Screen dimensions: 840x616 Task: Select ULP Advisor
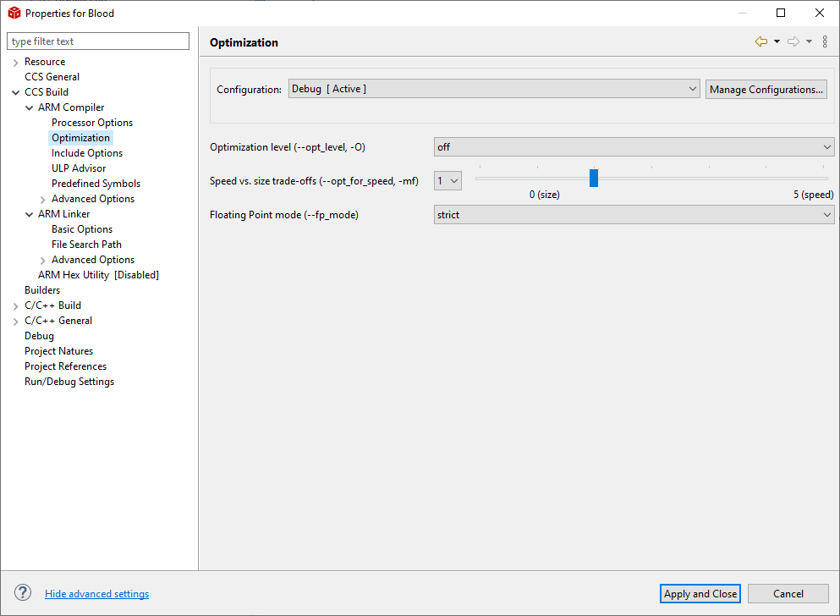point(79,168)
